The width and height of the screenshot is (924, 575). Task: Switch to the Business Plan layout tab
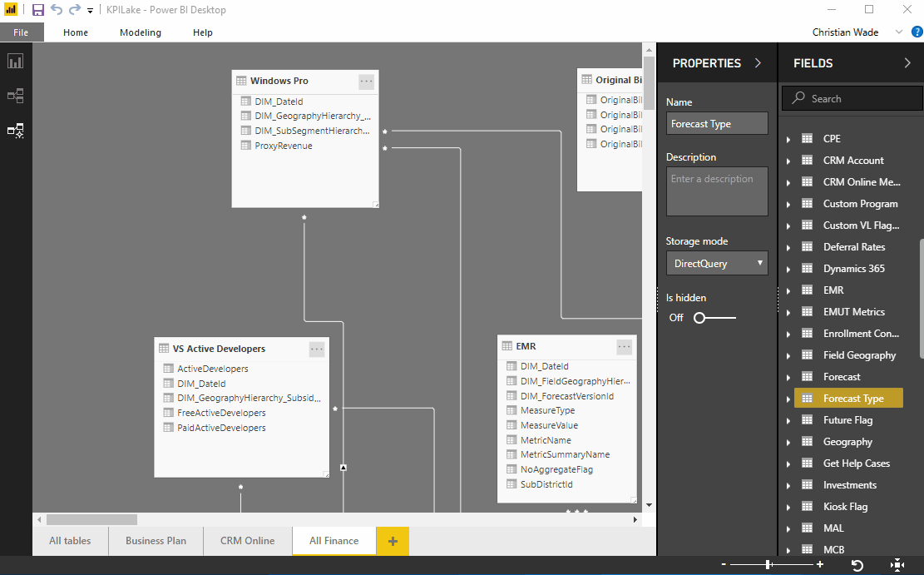click(155, 540)
